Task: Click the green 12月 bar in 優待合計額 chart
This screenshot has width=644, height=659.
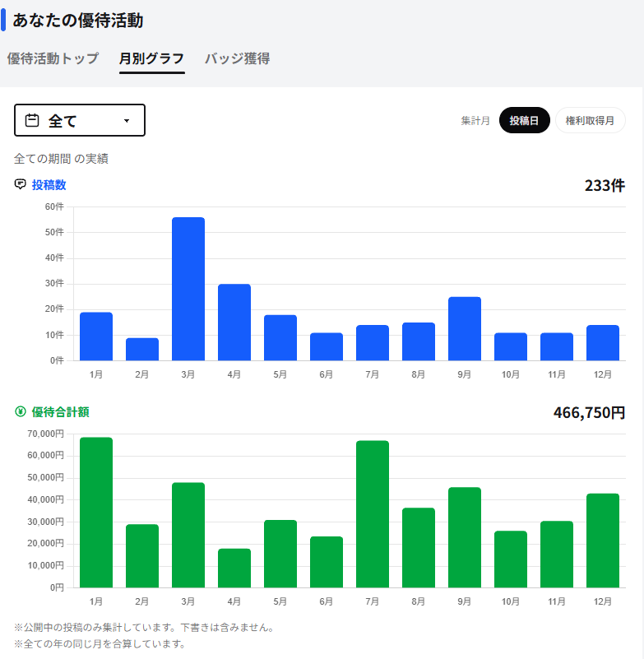Action: tap(603, 541)
